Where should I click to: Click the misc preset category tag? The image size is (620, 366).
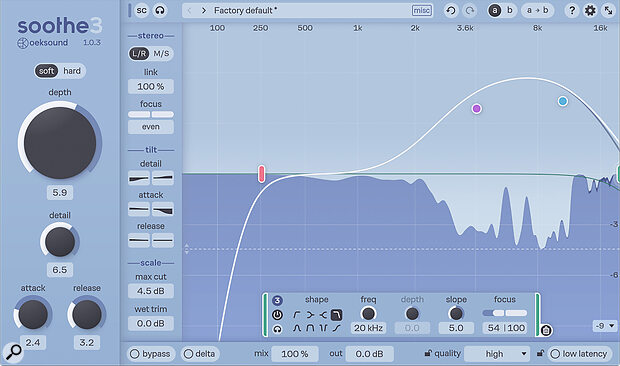(x=422, y=11)
